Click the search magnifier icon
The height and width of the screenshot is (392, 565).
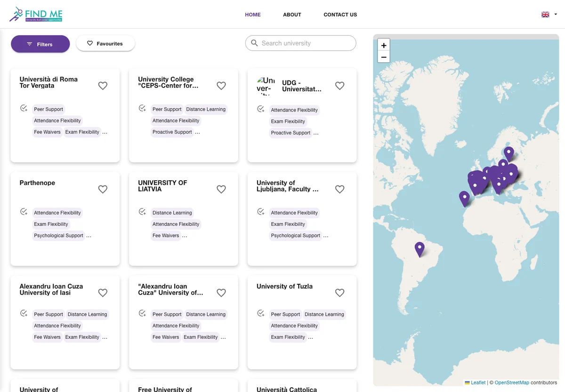pos(255,43)
